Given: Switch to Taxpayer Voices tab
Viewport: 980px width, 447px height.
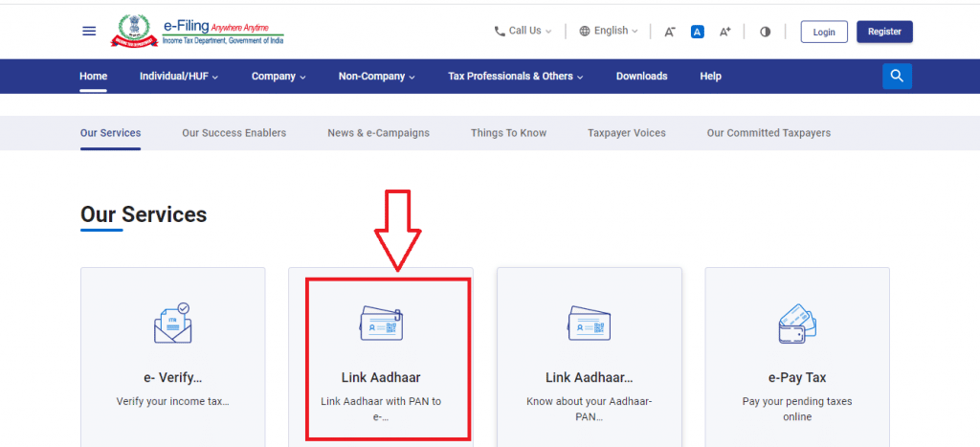Looking at the screenshot, I should (x=627, y=133).
